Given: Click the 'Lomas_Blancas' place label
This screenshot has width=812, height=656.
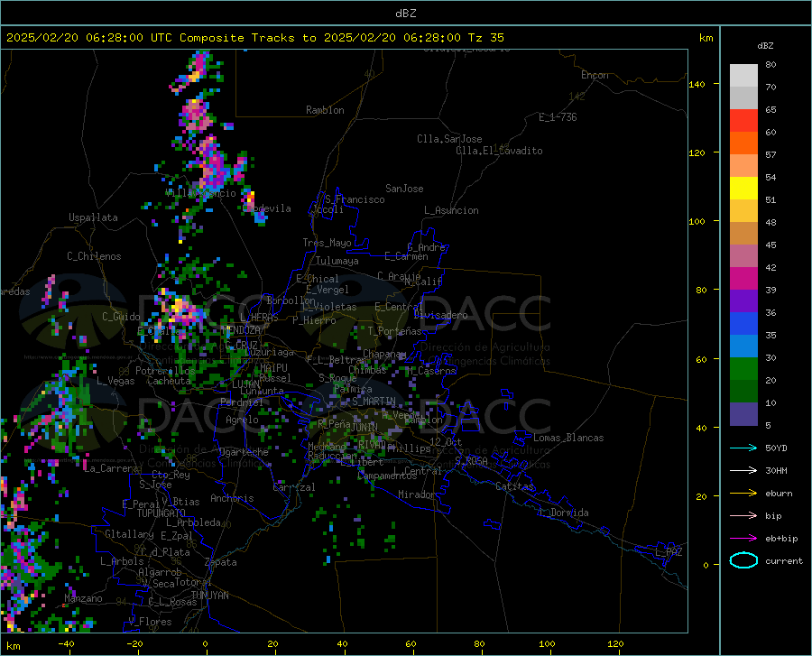Looking at the screenshot, I should [568, 438].
